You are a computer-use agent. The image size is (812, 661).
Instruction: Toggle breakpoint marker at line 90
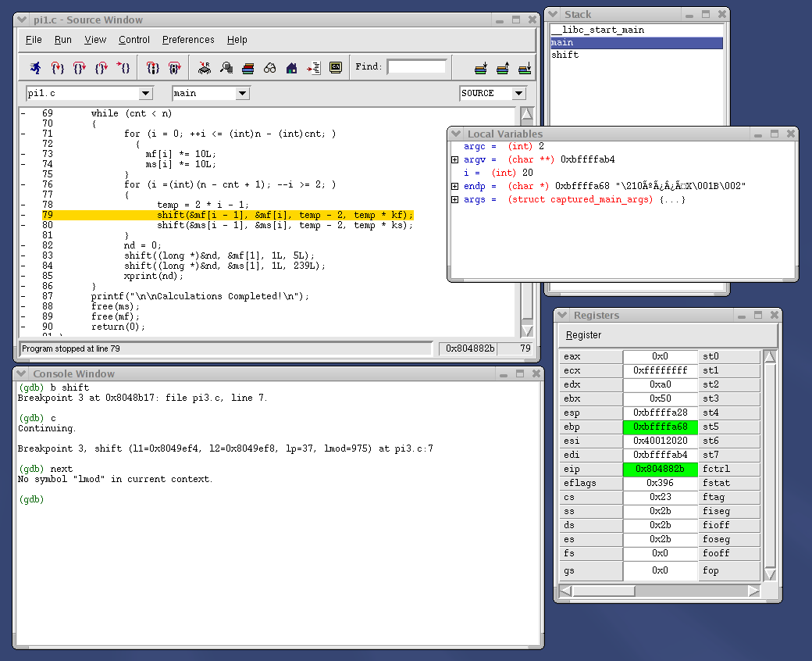coord(23,327)
